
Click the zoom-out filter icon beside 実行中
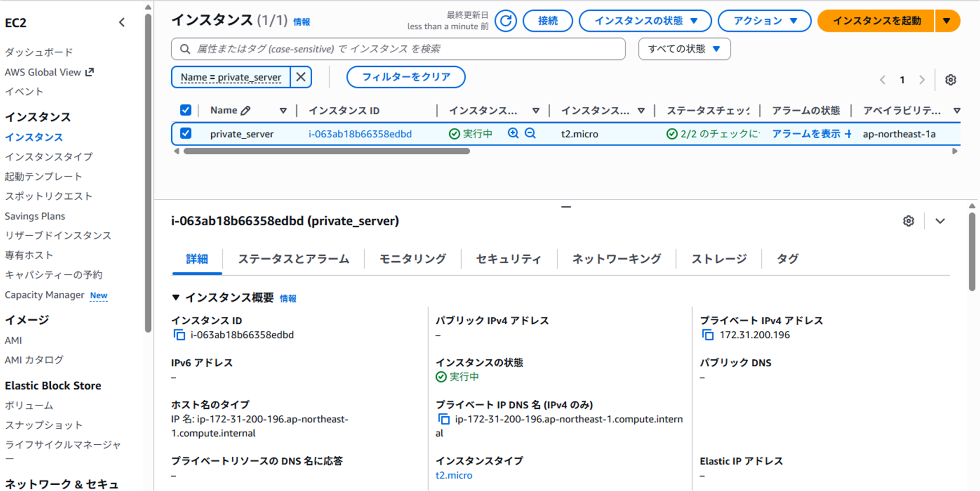point(530,133)
